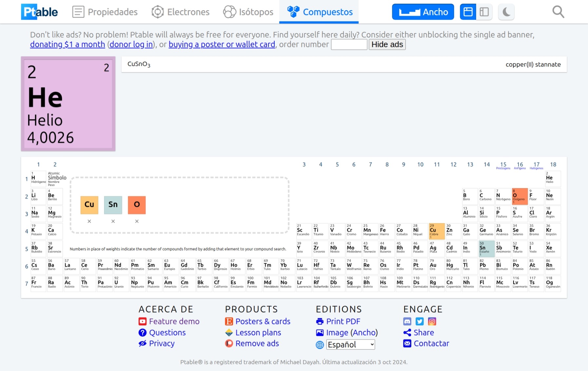Open the Twitter icon link

point(420,322)
